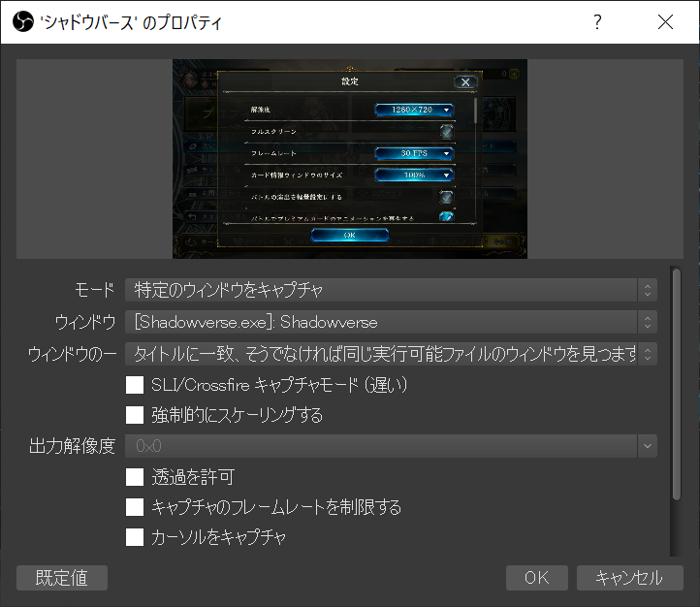Toggle キャプチャのフレームレートを制限する checkbox
The image size is (700, 607).
(x=135, y=507)
